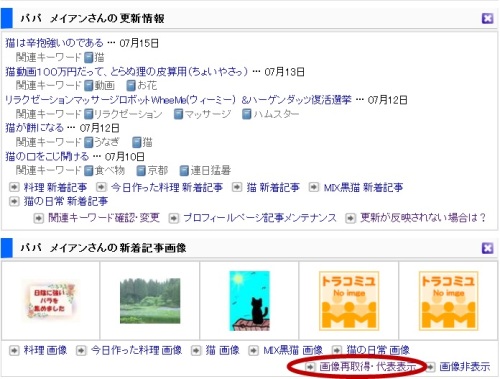Click arrow icon before 料理 新着記事
Screen dimensions: 500x379
[14, 187]
